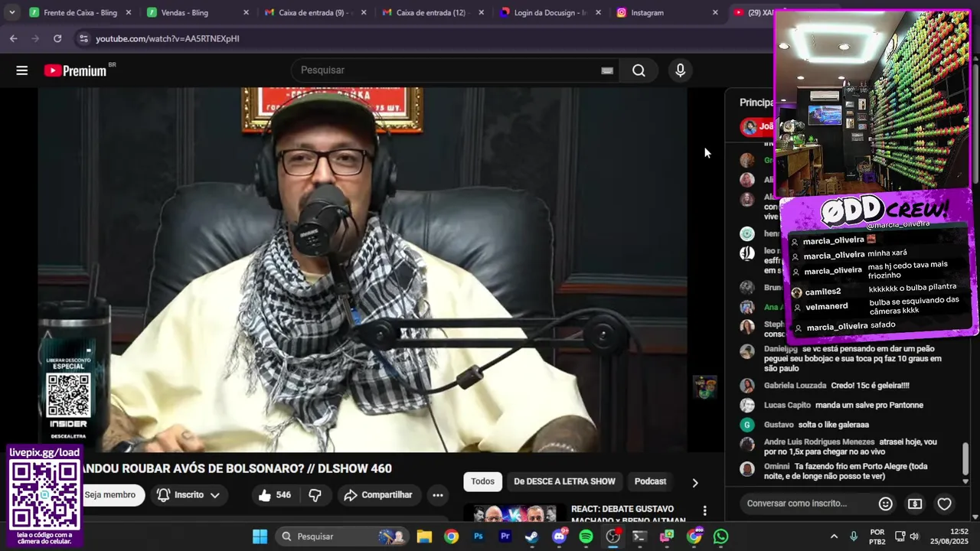This screenshot has height=551, width=980.
Task: Open File Explorer from the taskbar
Action: (x=424, y=536)
